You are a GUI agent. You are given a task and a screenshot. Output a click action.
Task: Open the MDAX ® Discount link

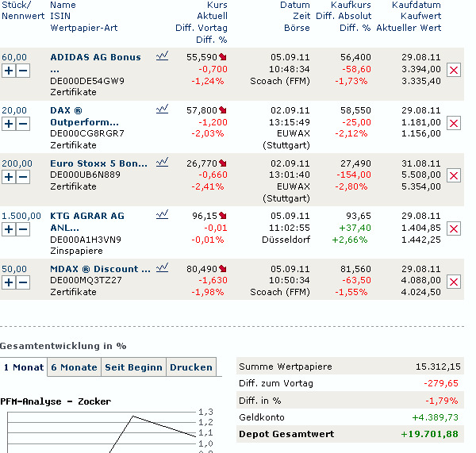click(100, 269)
